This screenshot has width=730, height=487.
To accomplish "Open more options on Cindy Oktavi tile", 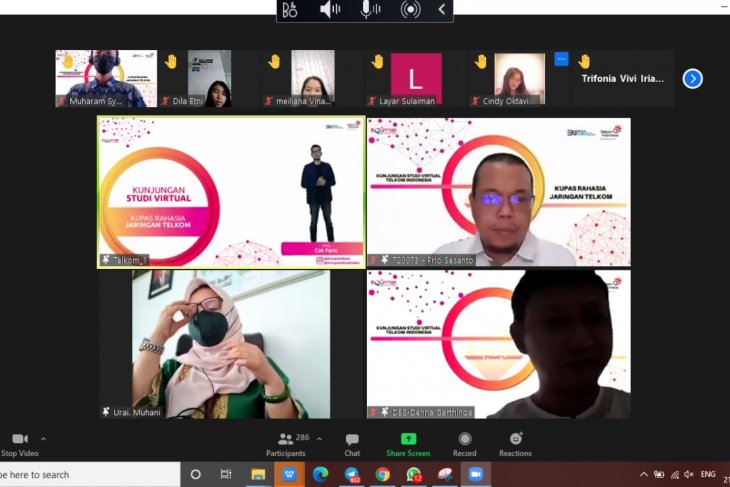I will [x=561, y=59].
